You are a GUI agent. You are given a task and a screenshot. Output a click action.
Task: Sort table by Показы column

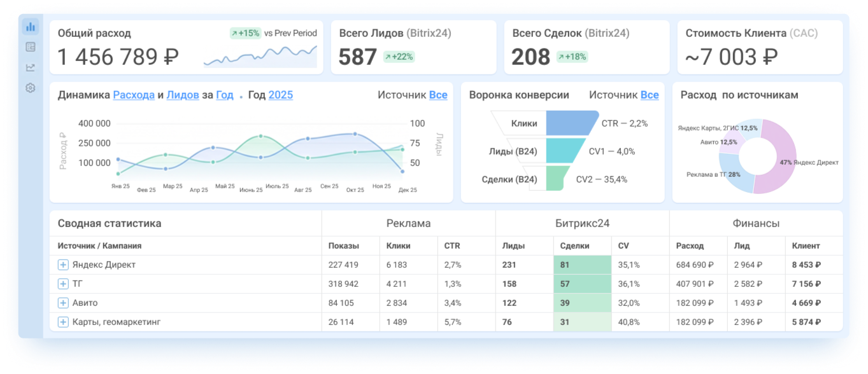click(x=344, y=246)
